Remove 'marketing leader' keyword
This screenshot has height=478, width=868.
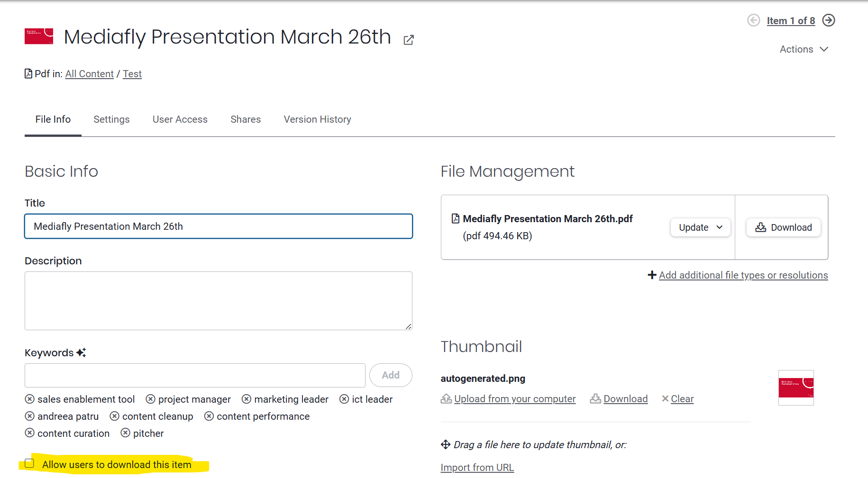pos(247,399)
